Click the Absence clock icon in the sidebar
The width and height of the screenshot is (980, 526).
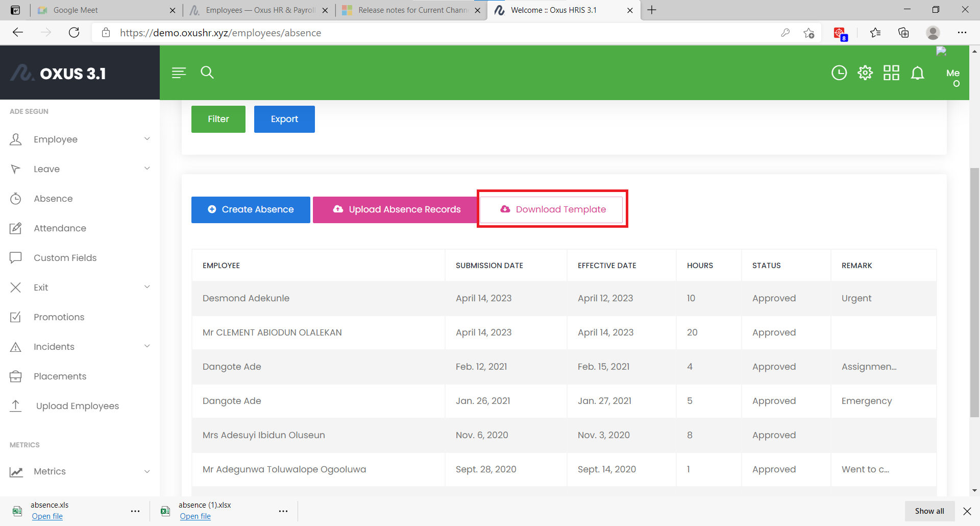(16, 199)
